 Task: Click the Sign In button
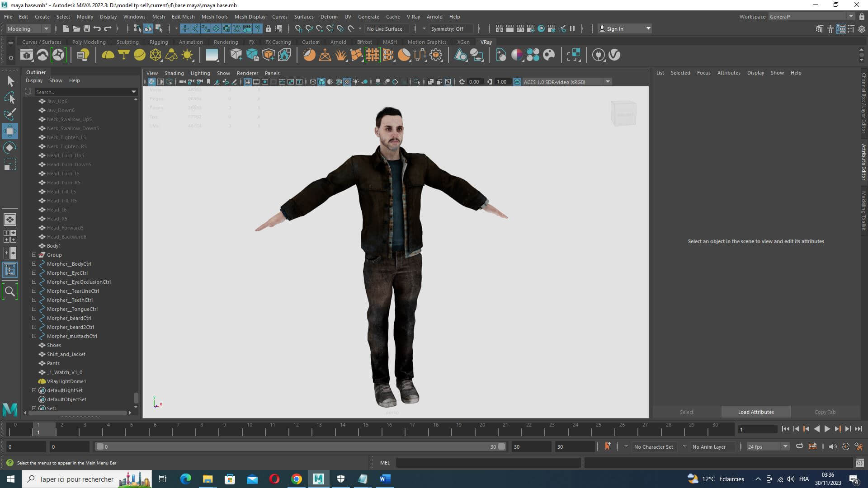pyautogui.click(x=615, y=28)
